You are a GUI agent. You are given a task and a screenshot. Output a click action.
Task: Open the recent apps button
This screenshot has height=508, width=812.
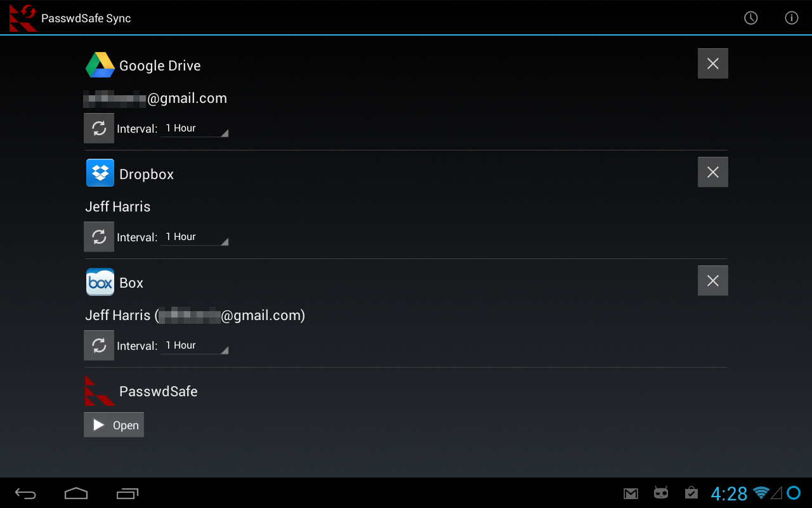[128, 493]
